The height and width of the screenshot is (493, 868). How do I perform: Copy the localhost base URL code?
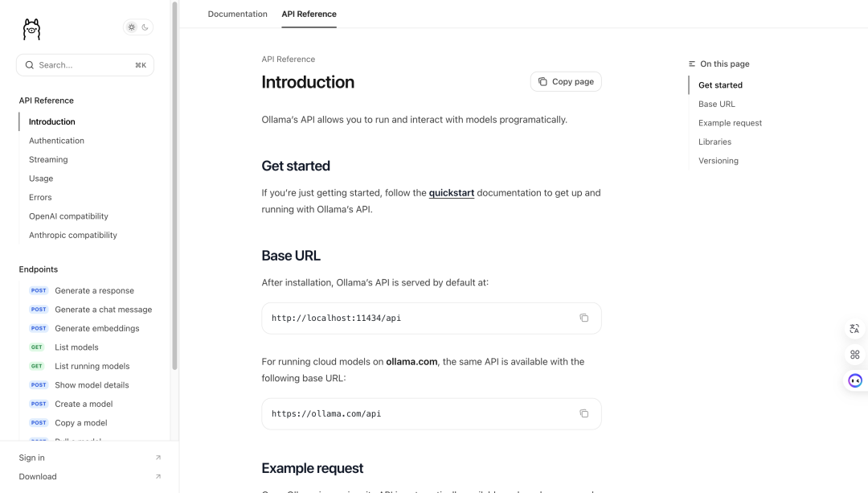pos(583,318)
